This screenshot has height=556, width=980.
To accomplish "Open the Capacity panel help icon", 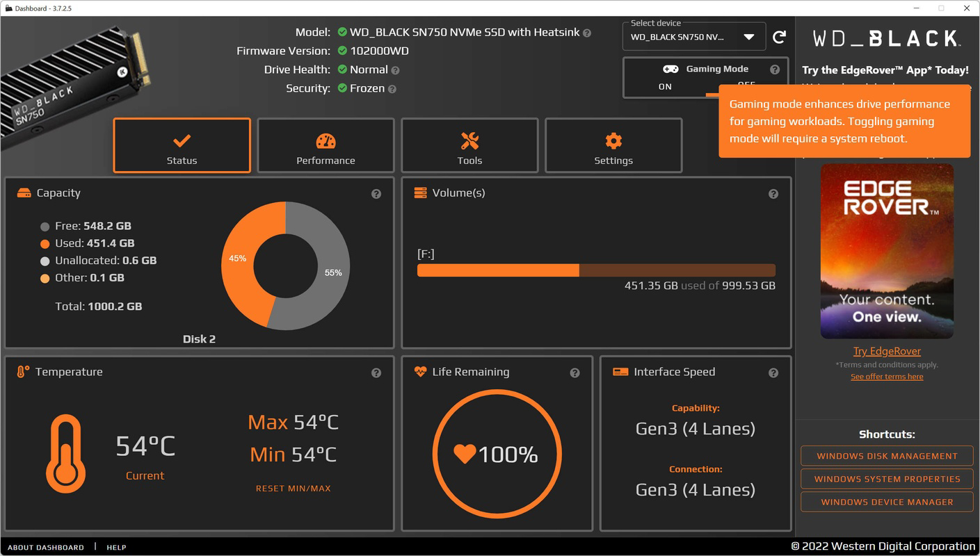I will click(376, 194).
